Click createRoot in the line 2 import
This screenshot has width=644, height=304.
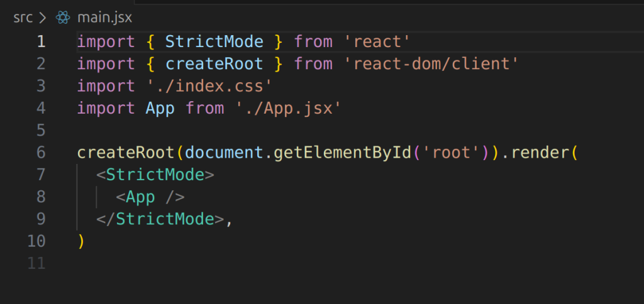point(214,64)
